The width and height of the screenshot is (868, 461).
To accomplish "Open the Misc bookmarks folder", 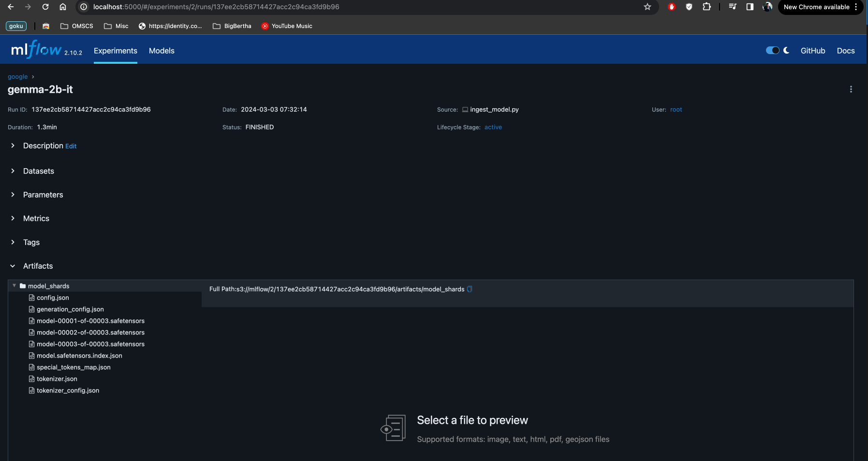I will tap(117, 26).
